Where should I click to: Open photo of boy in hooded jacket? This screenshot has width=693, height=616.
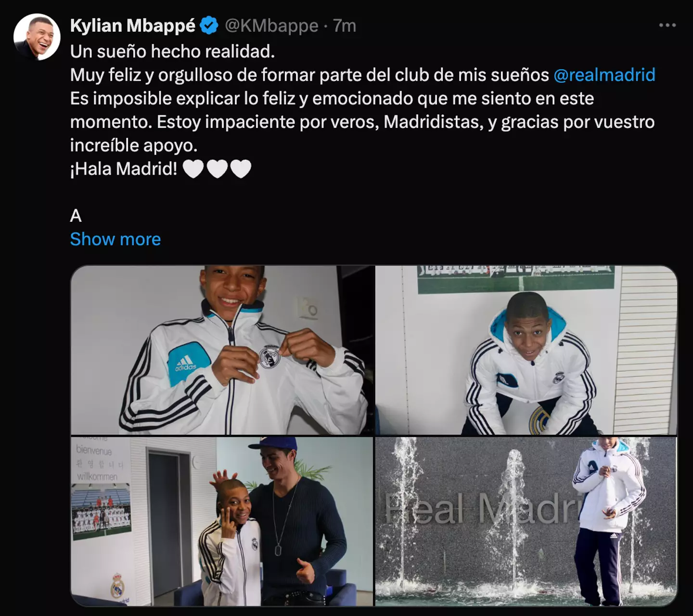coord(526,350)
